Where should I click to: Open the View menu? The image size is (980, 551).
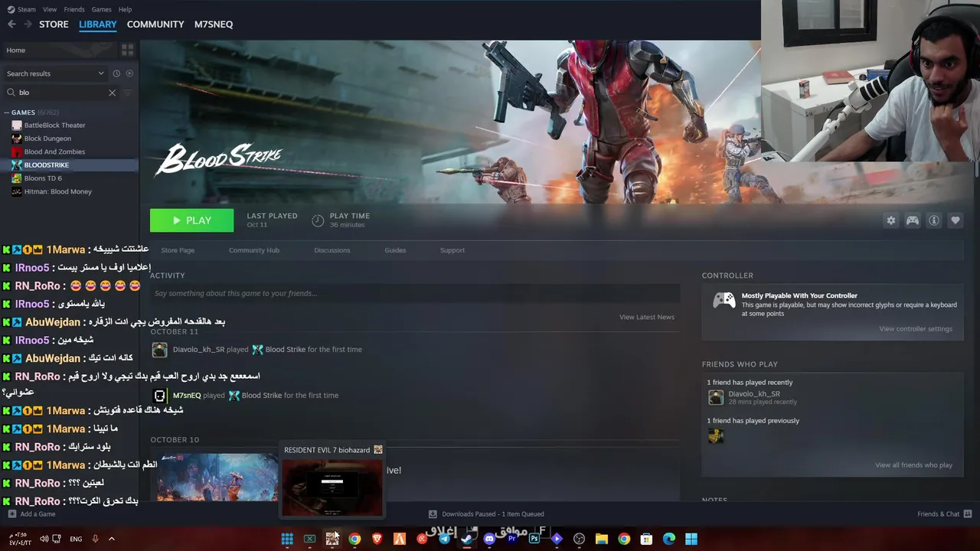(x=50, y=9)
